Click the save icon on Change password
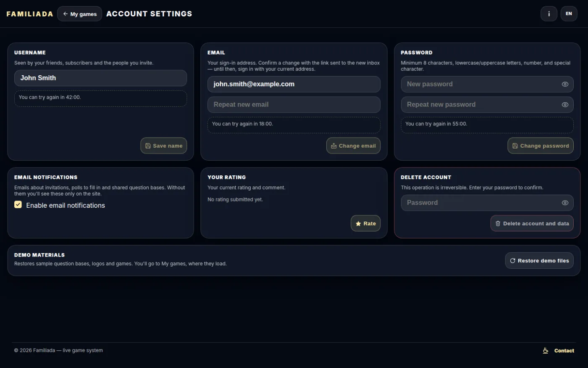The height and width of the screenshot is (368, 588). tap(515, 146)
